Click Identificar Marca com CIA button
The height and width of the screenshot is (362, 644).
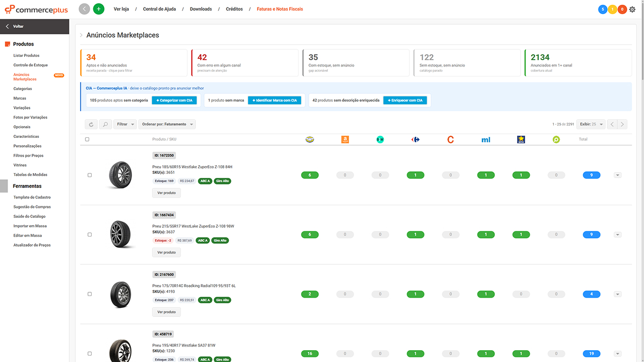point(274,100)
